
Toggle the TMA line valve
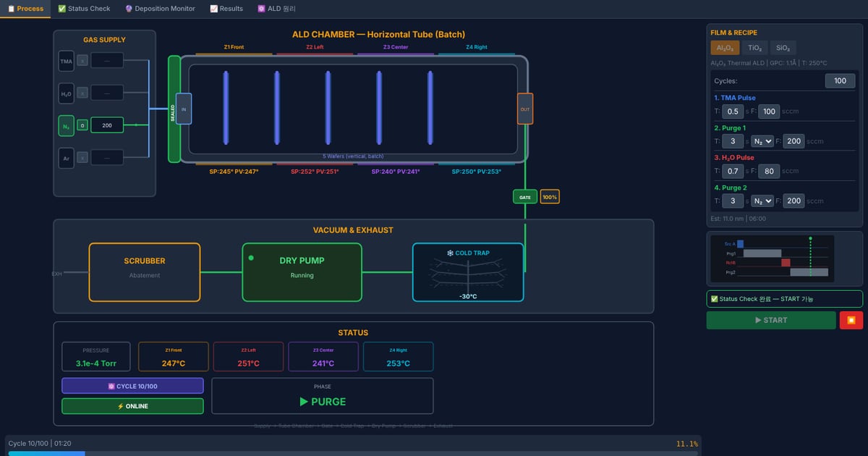point(82,61)
